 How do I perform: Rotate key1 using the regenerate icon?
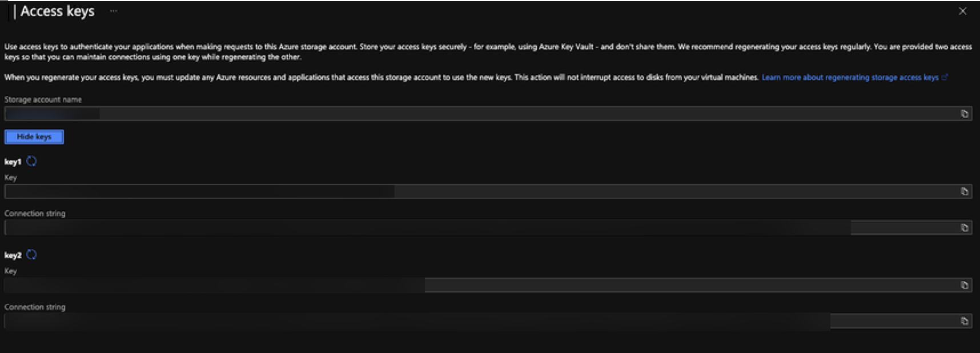point(31,161)
